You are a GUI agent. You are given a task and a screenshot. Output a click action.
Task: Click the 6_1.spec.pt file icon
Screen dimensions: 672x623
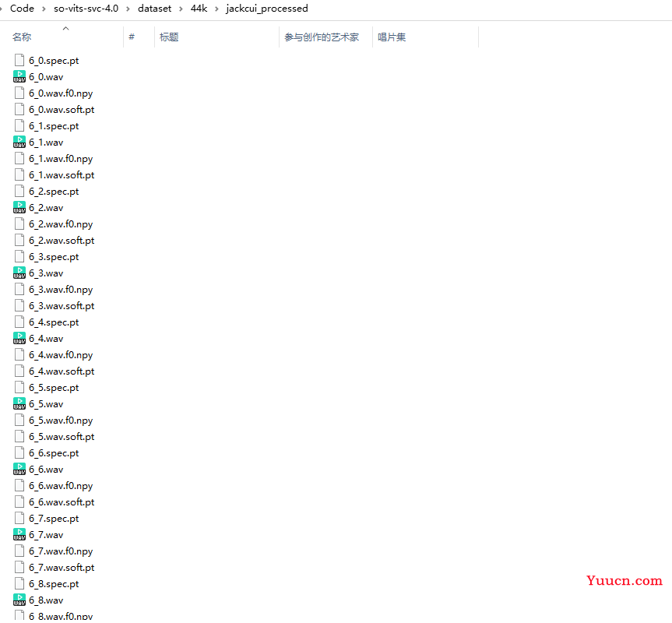[x=19, y=126]
